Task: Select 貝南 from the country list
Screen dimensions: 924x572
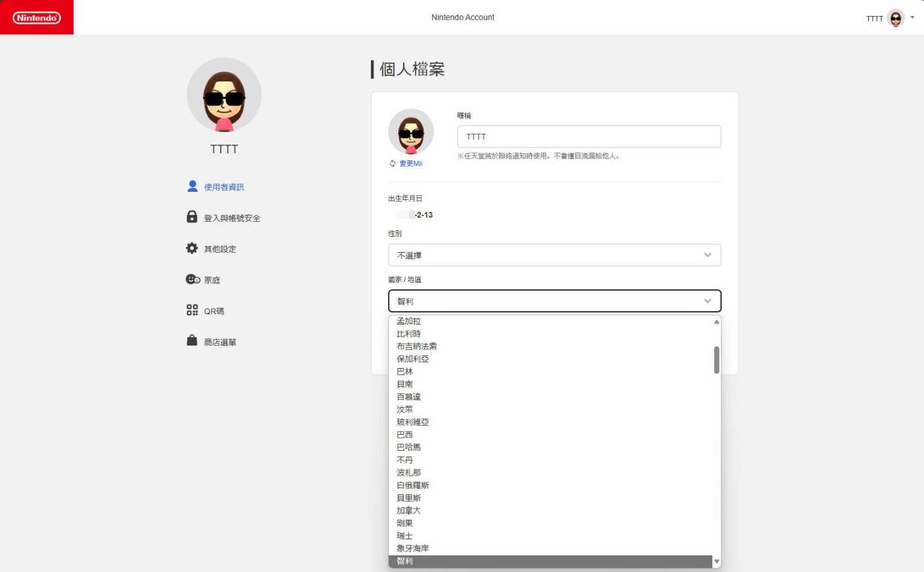Action: click(x=551, y=384)
